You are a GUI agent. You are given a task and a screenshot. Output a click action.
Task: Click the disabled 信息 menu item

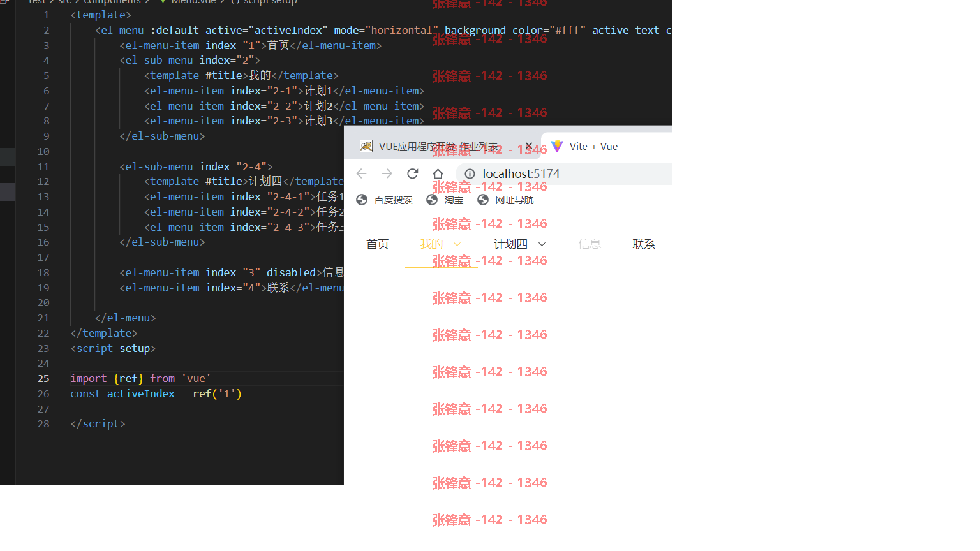tap(590, 244)
